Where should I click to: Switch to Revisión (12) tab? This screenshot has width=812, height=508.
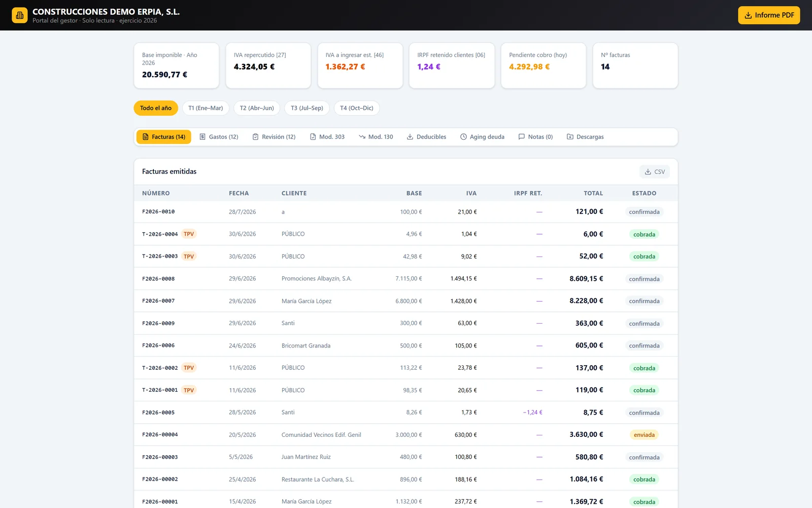coord(274,137)
